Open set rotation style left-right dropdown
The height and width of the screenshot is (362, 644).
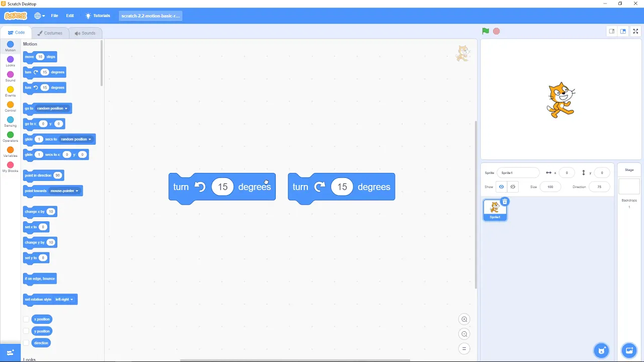click(x=64, y=300)
